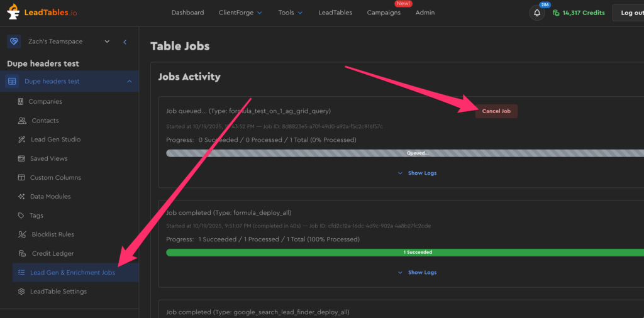Image resolution: width=644 pixels, height=318 pixels.
Task: Collapse the sidebar with the left arrow
Action: click(x=125, y=41)
